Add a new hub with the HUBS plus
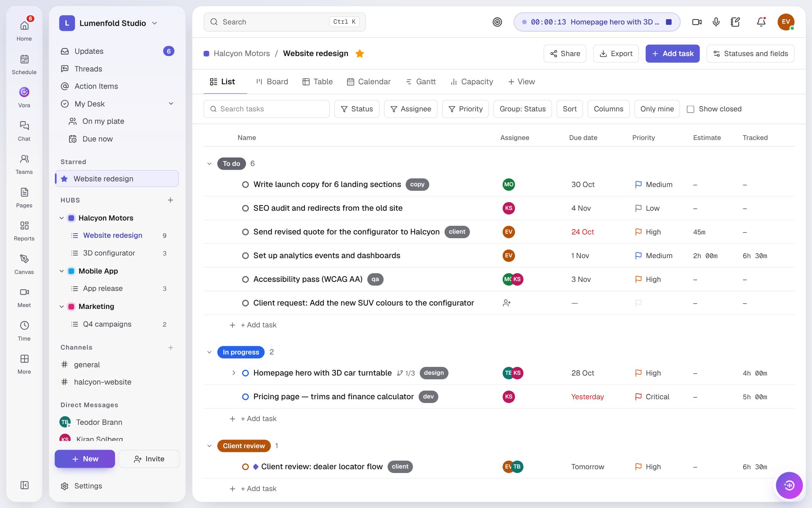This screenshot has height=508, width=812. point(170,200)
